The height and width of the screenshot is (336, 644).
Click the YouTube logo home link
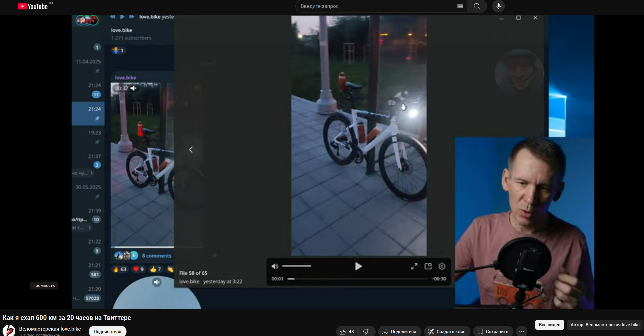pos(33,6)
